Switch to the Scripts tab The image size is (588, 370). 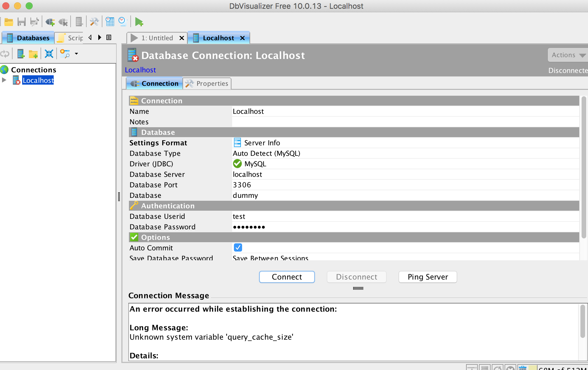point(69,38)
